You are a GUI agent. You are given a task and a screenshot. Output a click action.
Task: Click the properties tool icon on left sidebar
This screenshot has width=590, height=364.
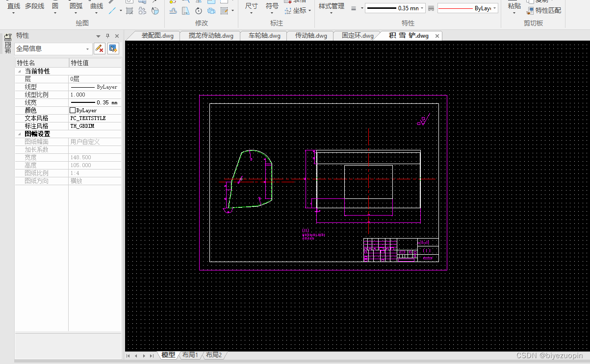pyautogui.click(x=8, y=37)
